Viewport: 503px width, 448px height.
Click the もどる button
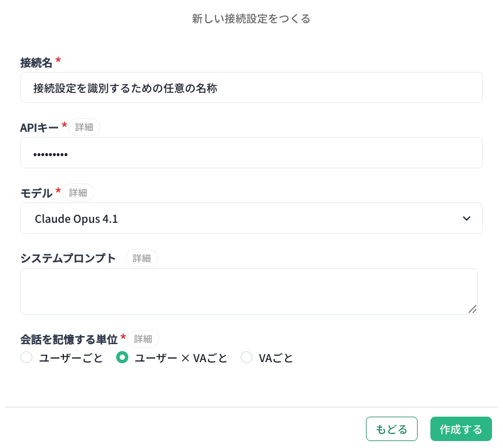coord(391,429)
